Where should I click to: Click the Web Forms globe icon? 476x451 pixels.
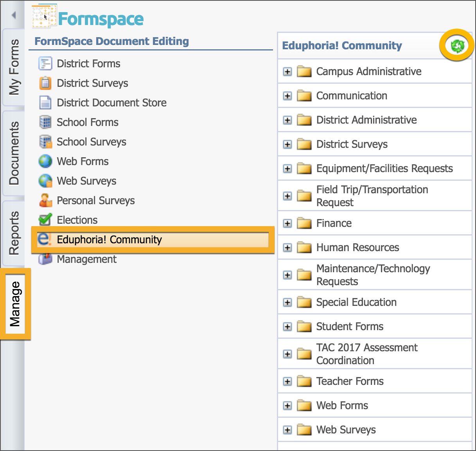point(45,161)
